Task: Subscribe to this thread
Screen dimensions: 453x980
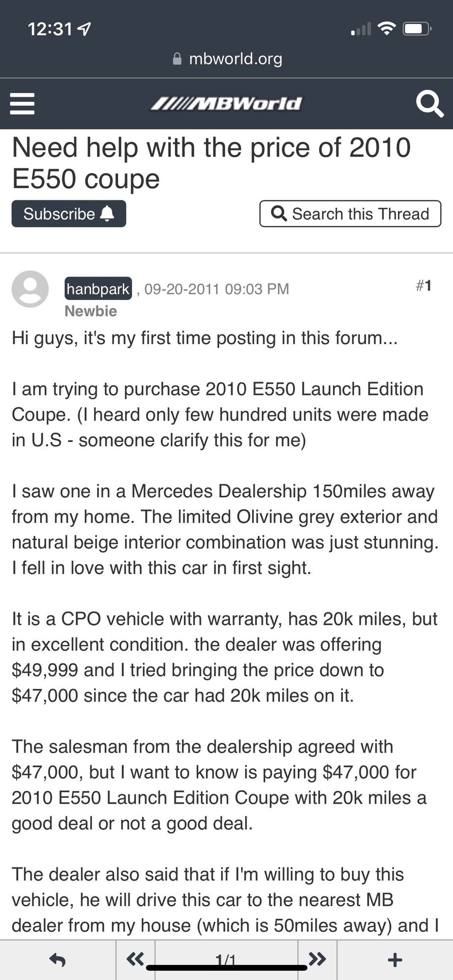Action: click(x=69, y=214)
